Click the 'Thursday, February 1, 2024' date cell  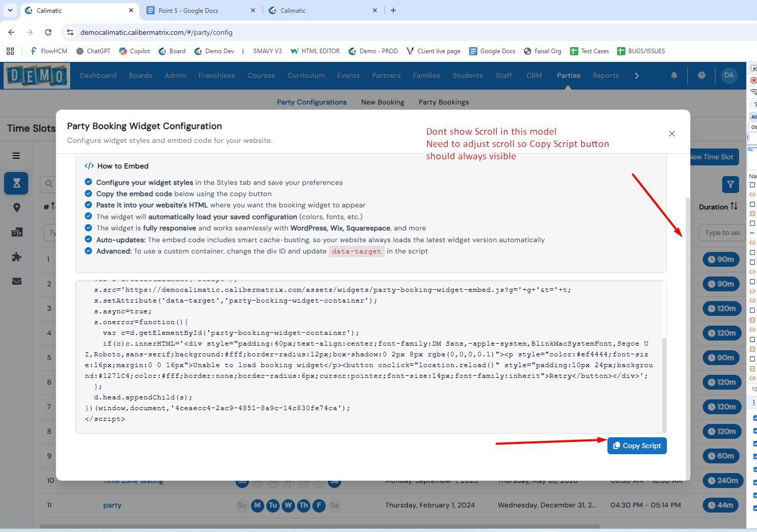click(x=430, y=505)
